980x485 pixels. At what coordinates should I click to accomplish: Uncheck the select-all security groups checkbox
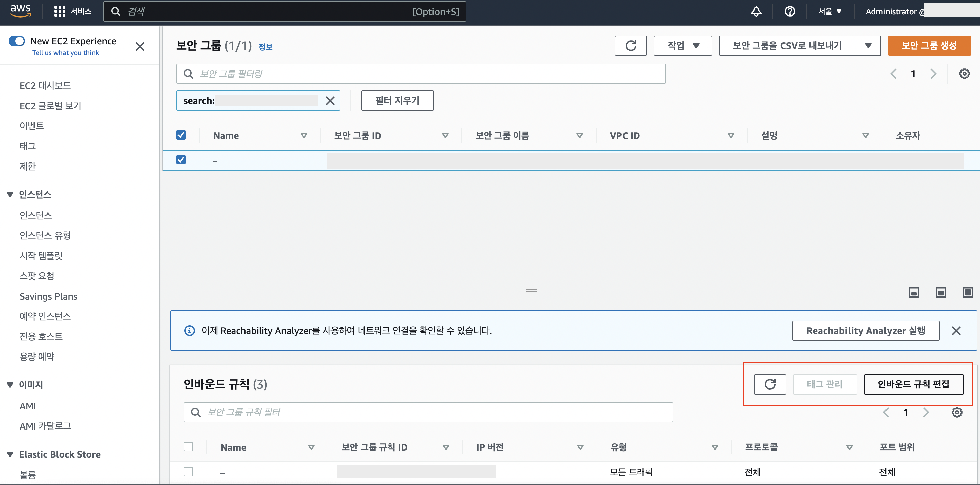click(181, 135)
